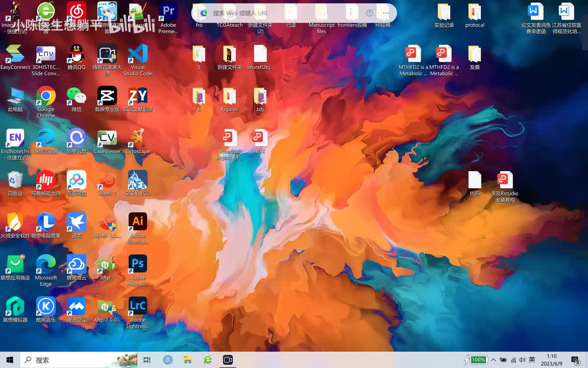Viewport: 588px width, 368px height.
Task: Open Cytoscape desktop icon
Action: tap(138, 141)
